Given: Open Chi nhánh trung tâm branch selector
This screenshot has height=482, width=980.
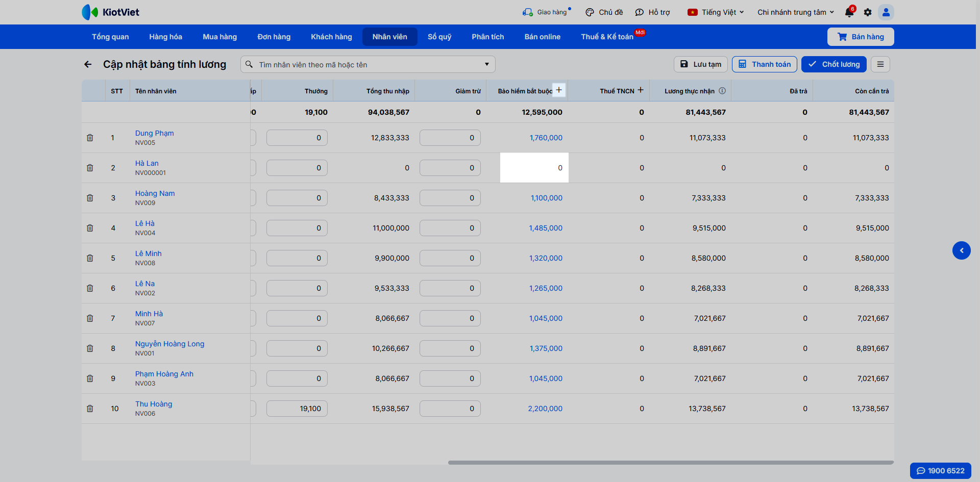Looking at the screenshot, I should coord(796,12).
